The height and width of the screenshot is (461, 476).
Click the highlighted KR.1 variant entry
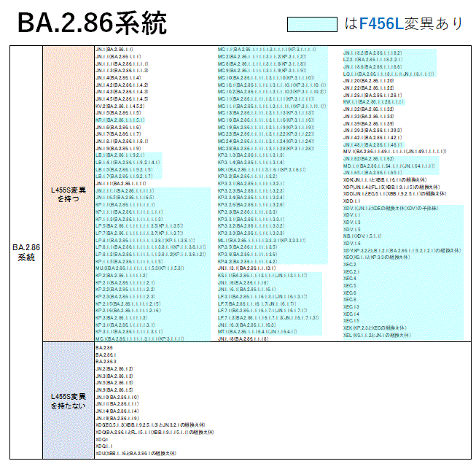coord(120,120)
